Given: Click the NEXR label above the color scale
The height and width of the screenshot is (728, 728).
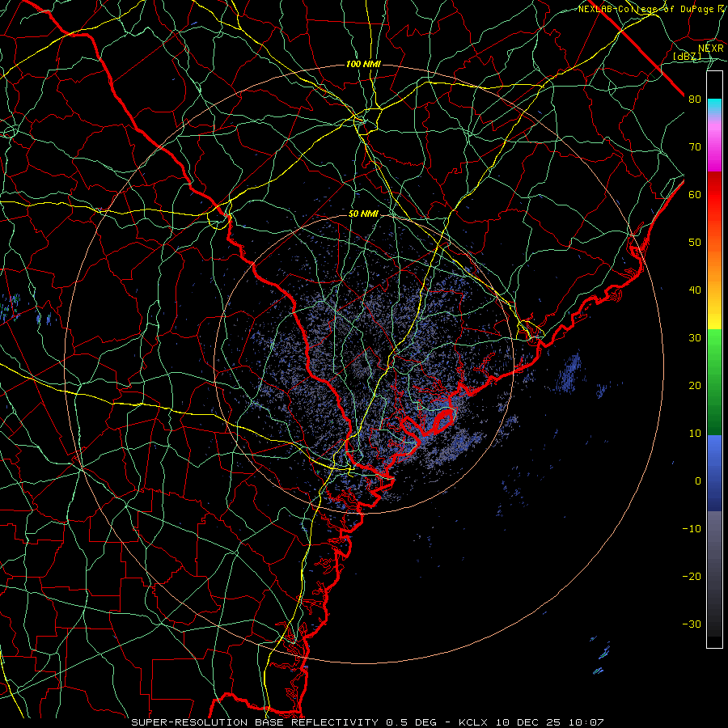Looking at the screenshot, I should click(x=711, y=49).
